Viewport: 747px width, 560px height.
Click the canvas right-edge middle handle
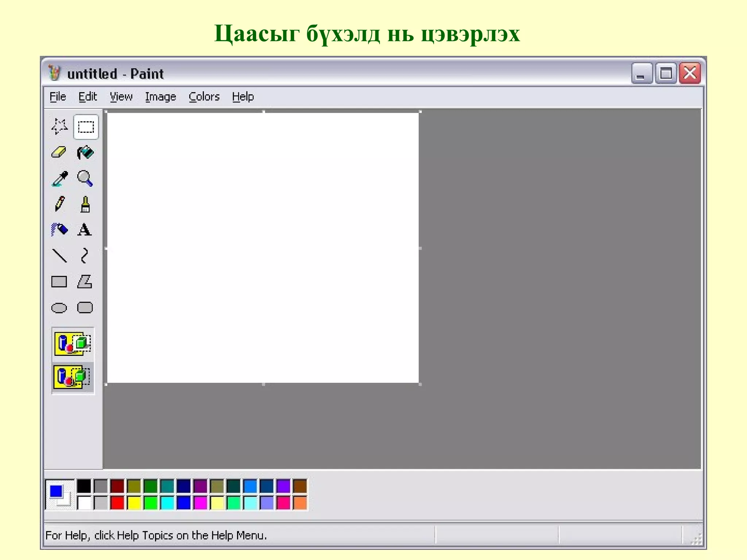(x=420, y=248)
